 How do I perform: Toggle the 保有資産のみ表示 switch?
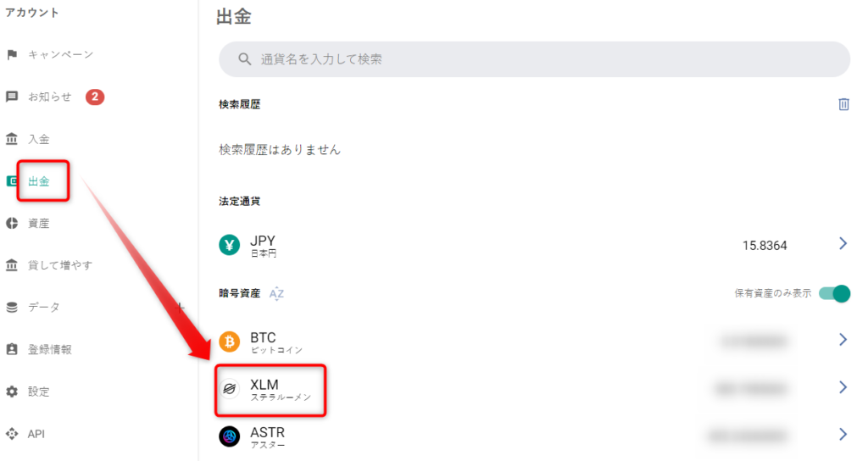coord(834,293)
